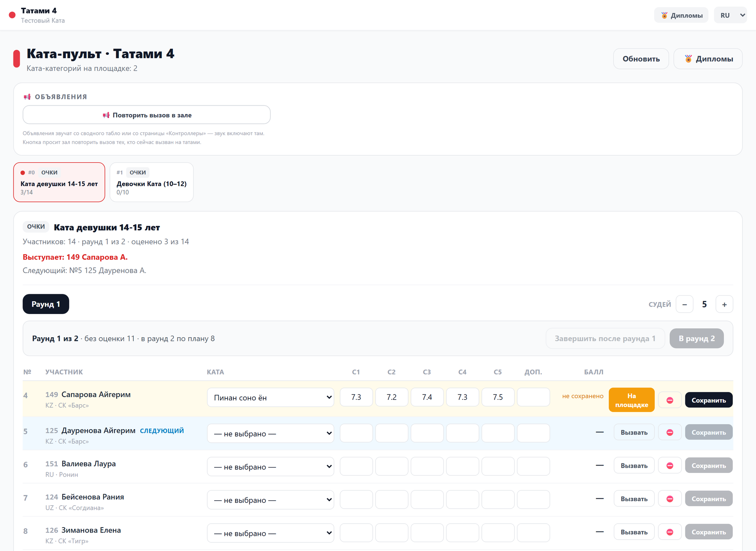Viewport: 756px width, 551px height.
Task: Click С3 score field showing 7.4
Action: (x=427, y=397)
